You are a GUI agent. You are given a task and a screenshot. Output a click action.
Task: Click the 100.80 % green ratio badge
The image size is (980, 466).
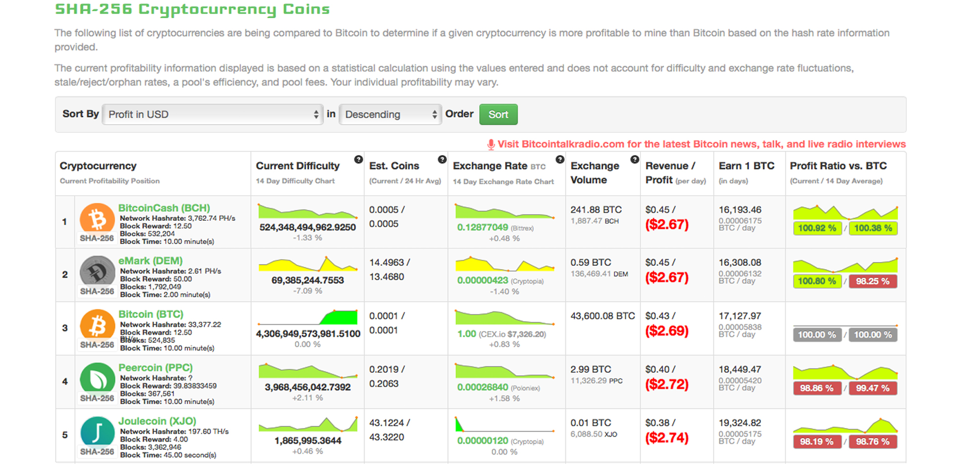click(x=817, y=281)
